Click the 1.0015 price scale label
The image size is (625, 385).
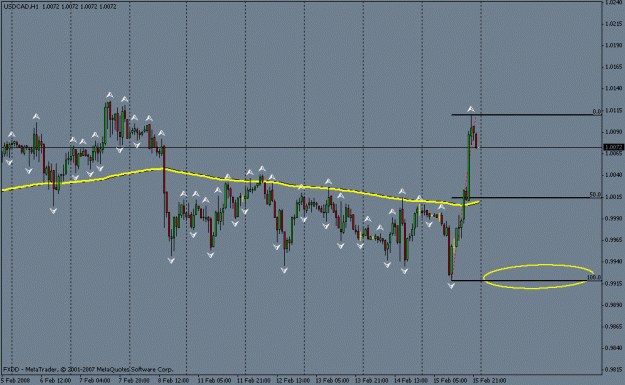click(614, 197)
